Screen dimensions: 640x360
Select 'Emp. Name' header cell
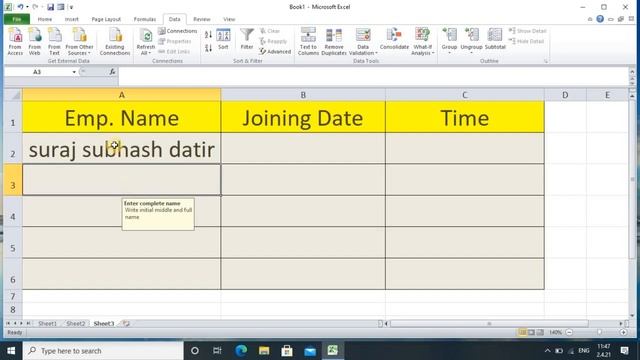122,117
